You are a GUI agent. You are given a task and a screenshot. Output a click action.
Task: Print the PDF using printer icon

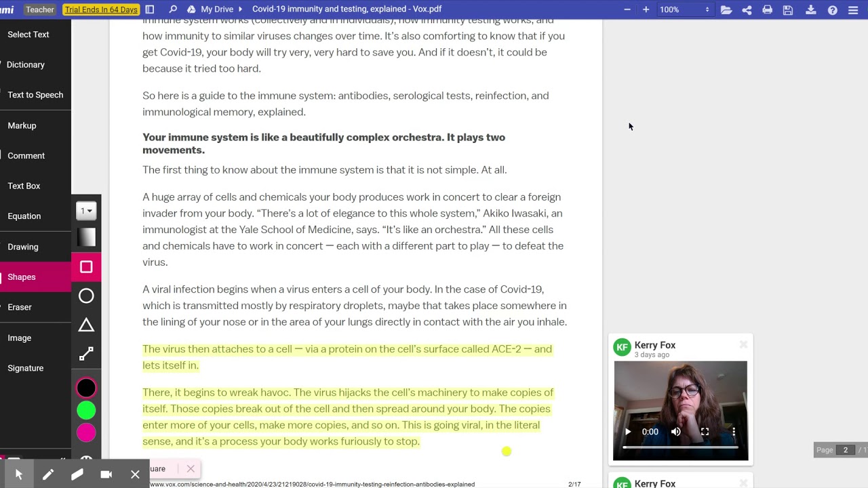767,9
